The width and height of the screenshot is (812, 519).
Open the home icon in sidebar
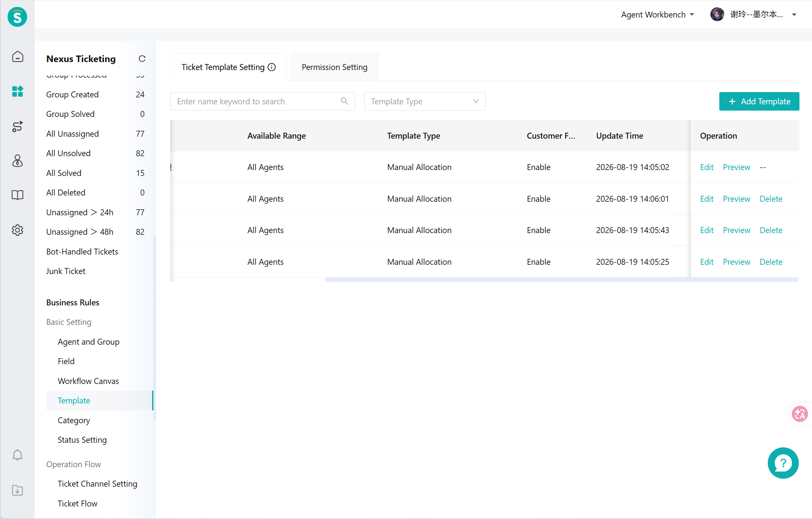[17, 56]
